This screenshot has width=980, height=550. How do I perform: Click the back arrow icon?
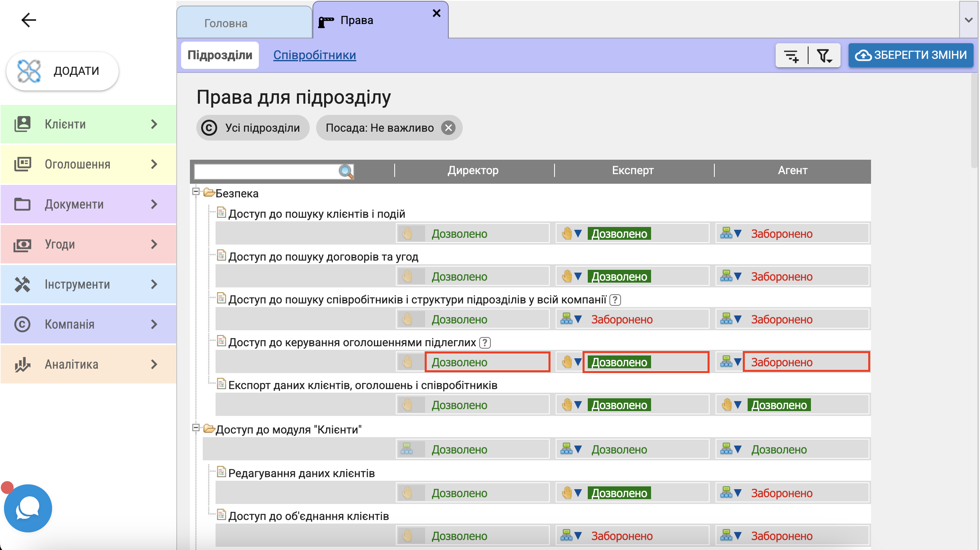(28, 20)
